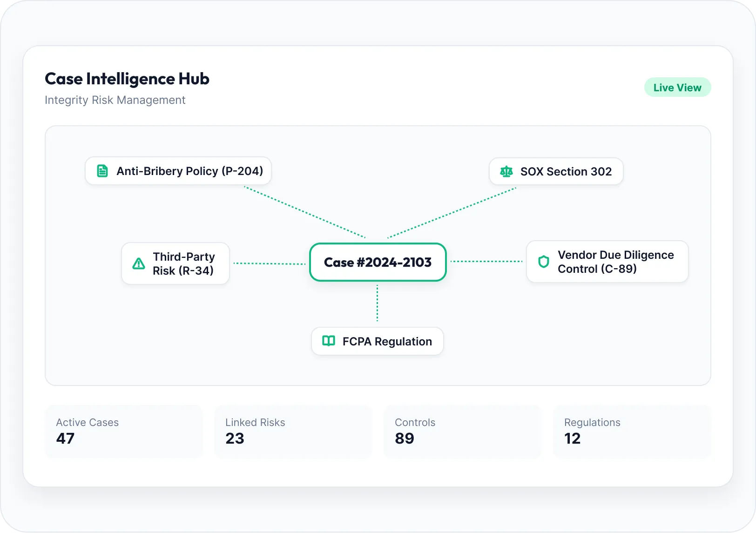Select the FCPA Regulation label
The width and height of the screenshot is (756, 533).
(387, 341)
